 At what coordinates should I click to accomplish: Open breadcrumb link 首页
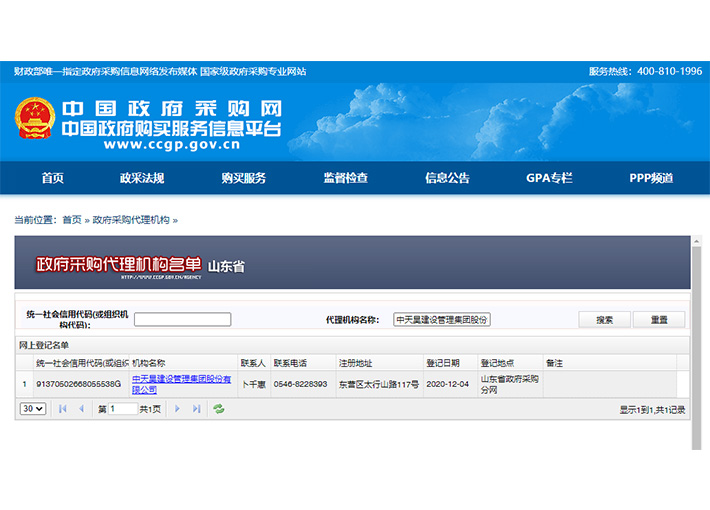[72, 220]
